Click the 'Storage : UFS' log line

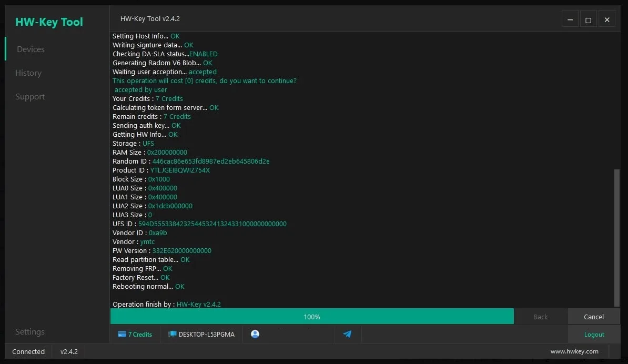pyautogui.click(x=133, y=144)
